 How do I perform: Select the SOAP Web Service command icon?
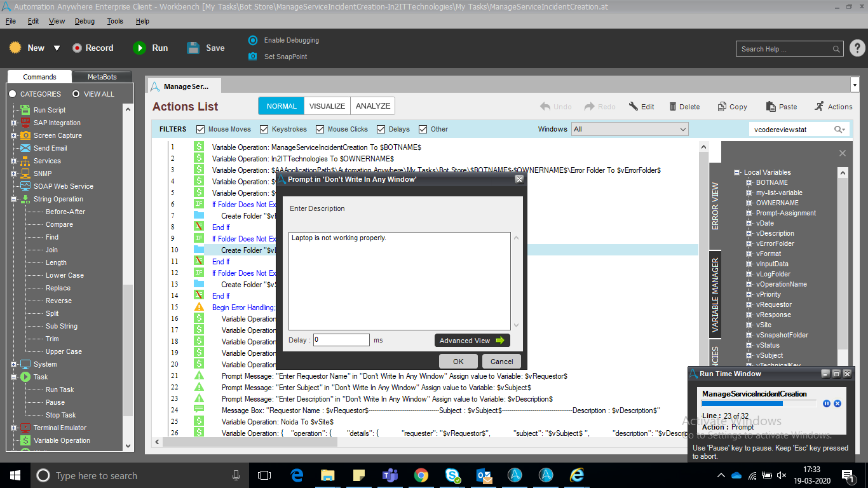pyautogui.click(x=25, y=186)
